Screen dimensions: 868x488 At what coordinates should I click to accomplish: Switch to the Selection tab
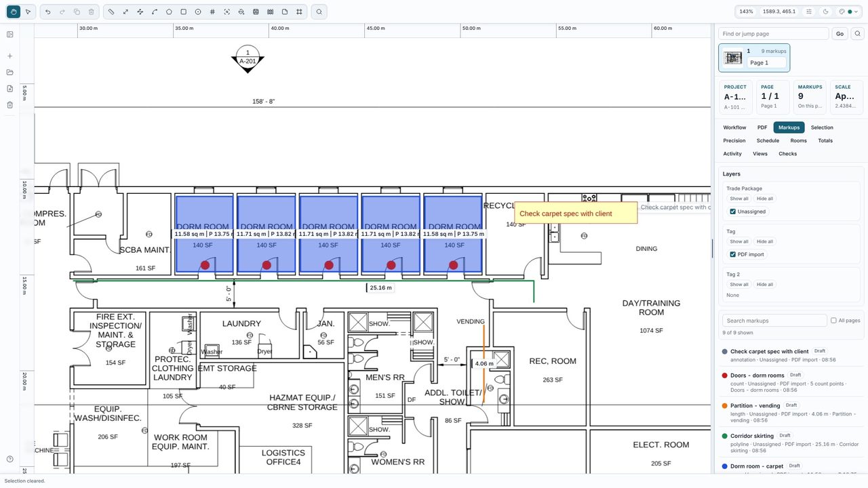click(x=822, y=127)
